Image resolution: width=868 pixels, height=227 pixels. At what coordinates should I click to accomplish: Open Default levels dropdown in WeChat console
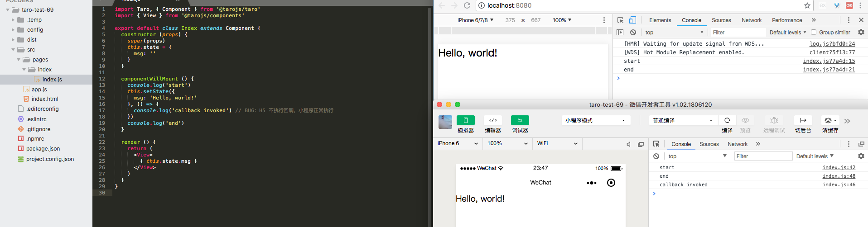815,156
